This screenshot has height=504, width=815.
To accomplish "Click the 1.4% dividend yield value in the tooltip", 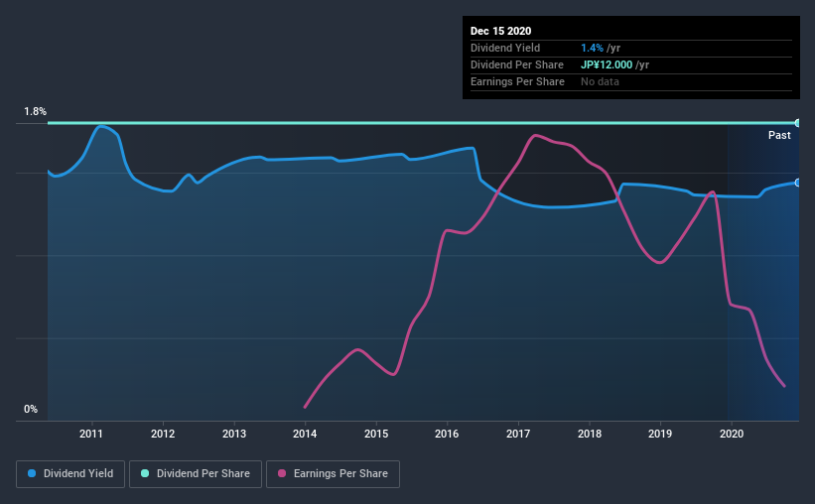I will pos(592,49).
